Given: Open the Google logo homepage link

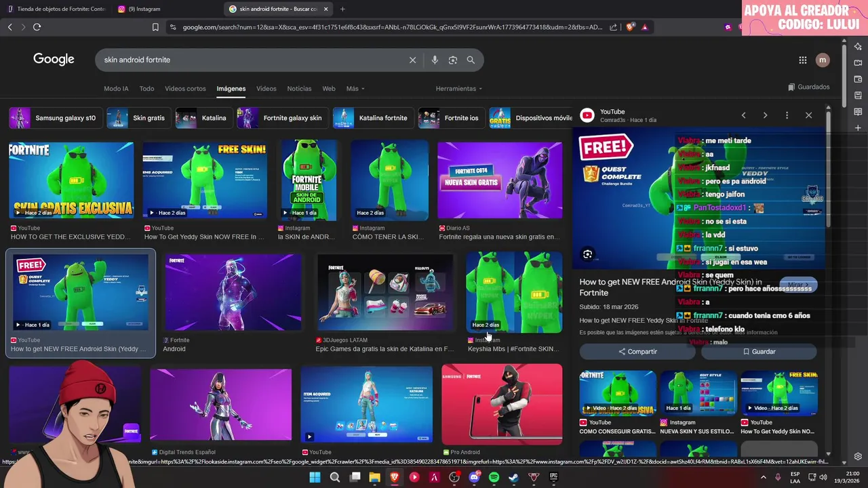Looking at the screenshot, I should coord(54,60).
